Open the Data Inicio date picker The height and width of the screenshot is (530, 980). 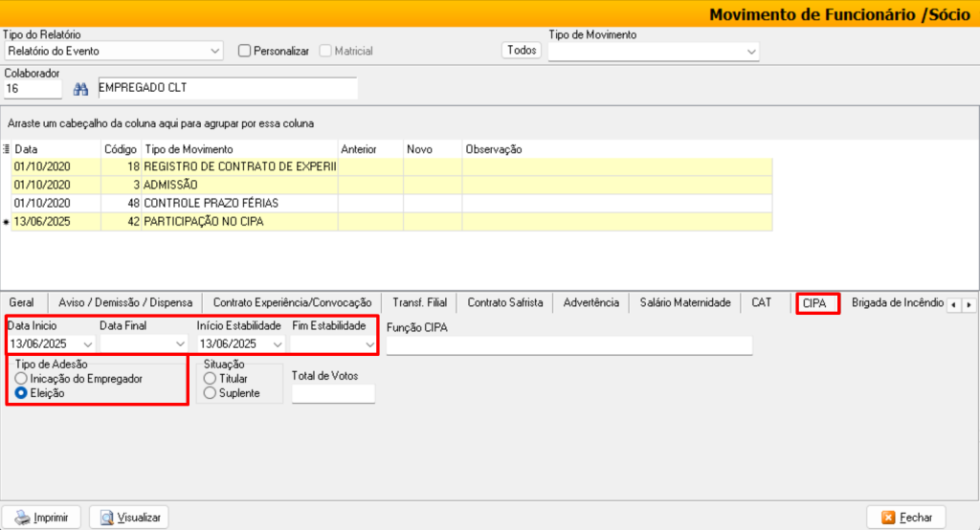(87, 343)
